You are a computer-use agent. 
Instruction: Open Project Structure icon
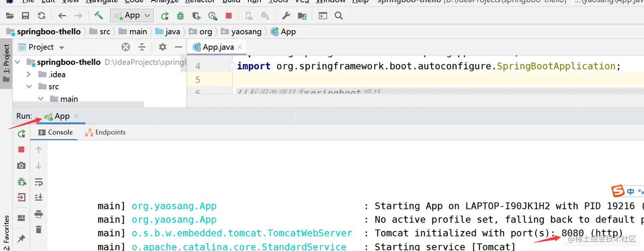pos(302,16)
